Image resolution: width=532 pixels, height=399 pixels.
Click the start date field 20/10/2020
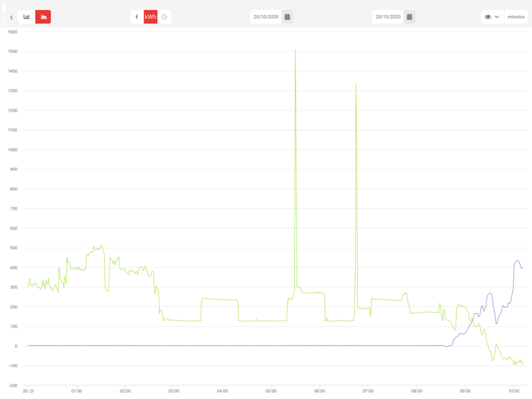pos(266,17)
